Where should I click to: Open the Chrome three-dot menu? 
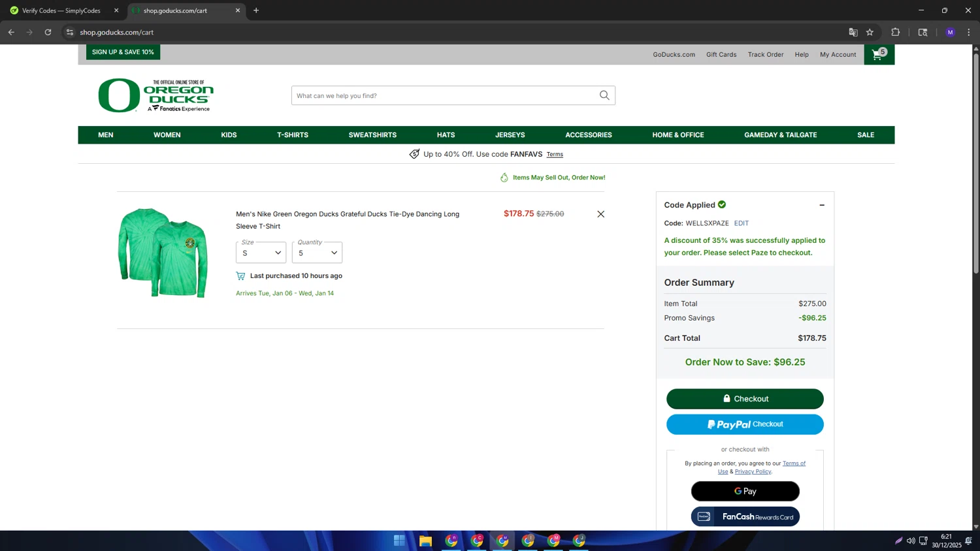point(969,32)
